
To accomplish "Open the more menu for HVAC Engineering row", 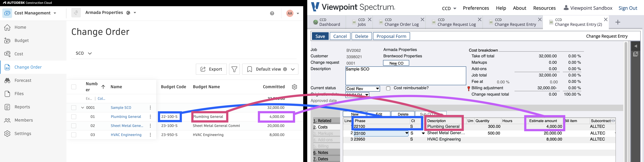I will point(150,135).
